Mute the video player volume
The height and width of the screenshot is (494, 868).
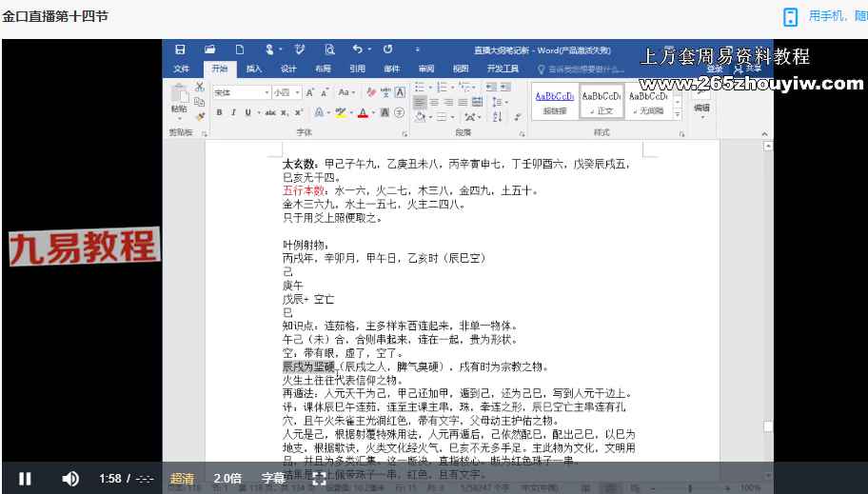click(70, 479)
